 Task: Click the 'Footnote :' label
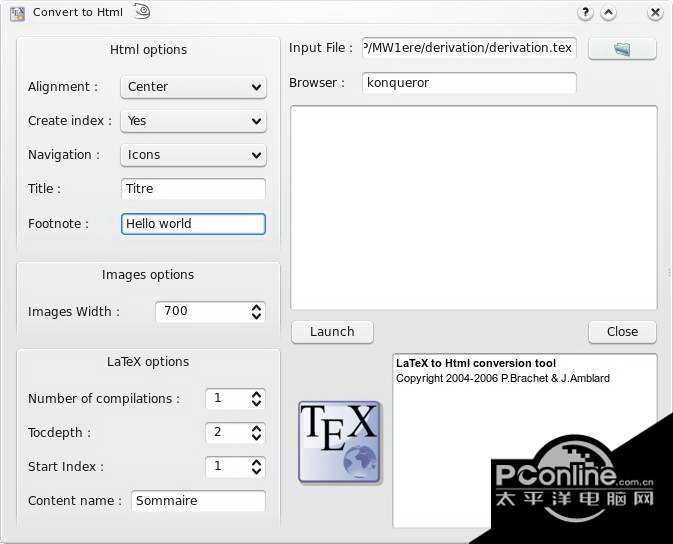[58, 224]
